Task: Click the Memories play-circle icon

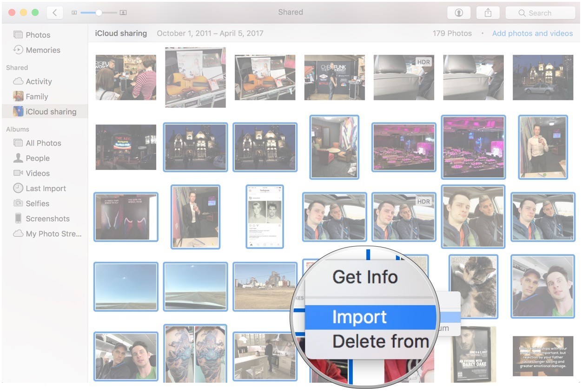Action: (18, 50)
